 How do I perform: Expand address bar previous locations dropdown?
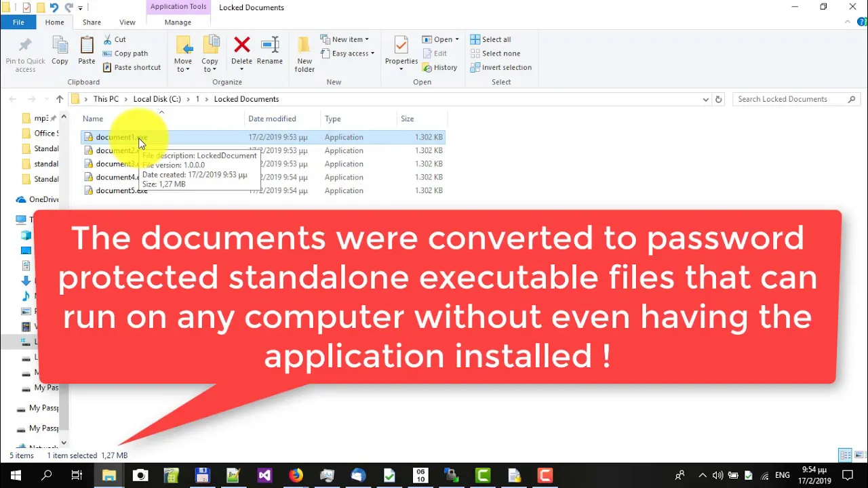click(x=706, y=99)
